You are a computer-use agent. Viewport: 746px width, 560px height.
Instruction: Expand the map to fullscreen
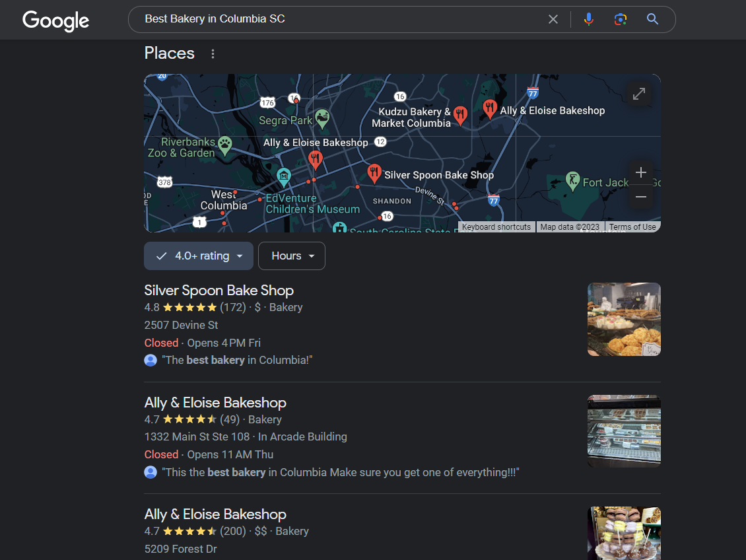point(638,93)
